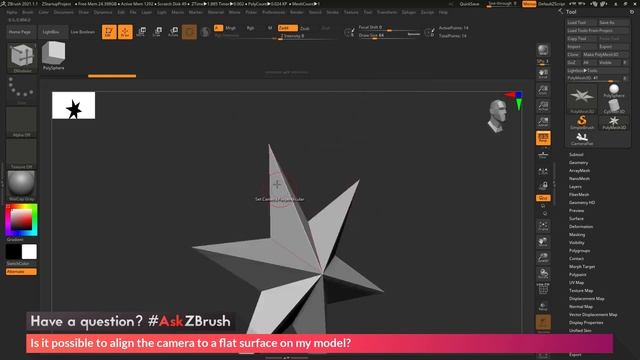Select the SimpleBrush tool icon
Screen dimensions: 640x360
582,122
